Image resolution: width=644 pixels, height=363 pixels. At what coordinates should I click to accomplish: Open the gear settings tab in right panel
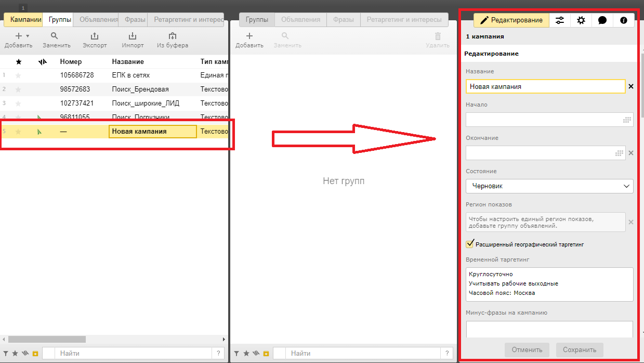click(581, 20)
